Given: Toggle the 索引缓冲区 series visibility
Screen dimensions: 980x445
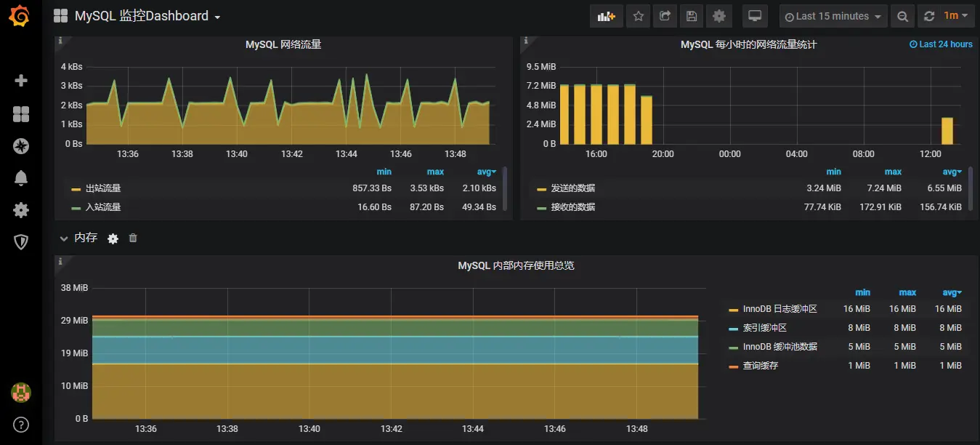Looking at the screenshot, I should coord(765,328).
